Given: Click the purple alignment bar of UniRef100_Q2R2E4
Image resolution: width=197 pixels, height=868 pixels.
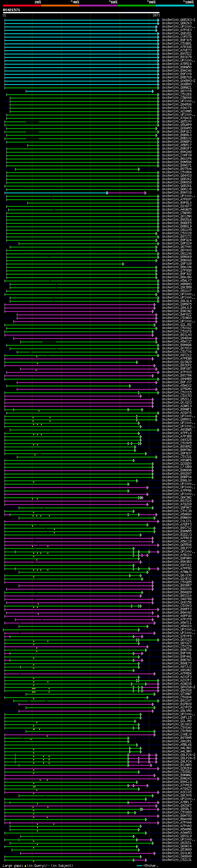Looking at the screenshot, I should coord(82,768).
